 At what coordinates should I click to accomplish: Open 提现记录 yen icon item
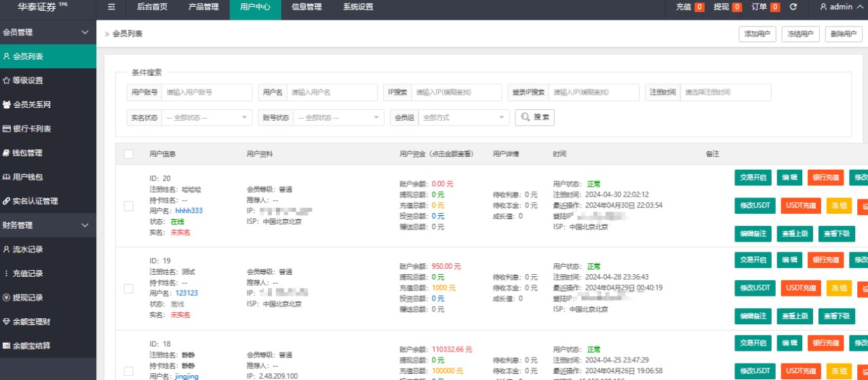coord(7,298)
